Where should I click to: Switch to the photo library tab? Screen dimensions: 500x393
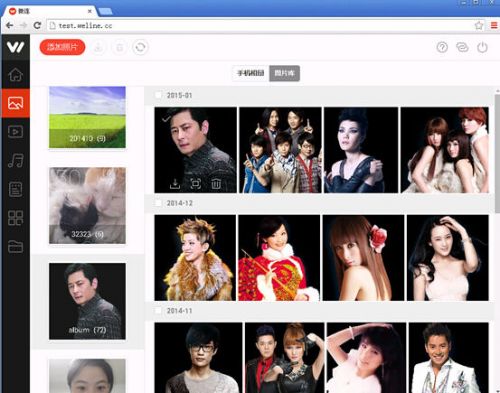284,73
